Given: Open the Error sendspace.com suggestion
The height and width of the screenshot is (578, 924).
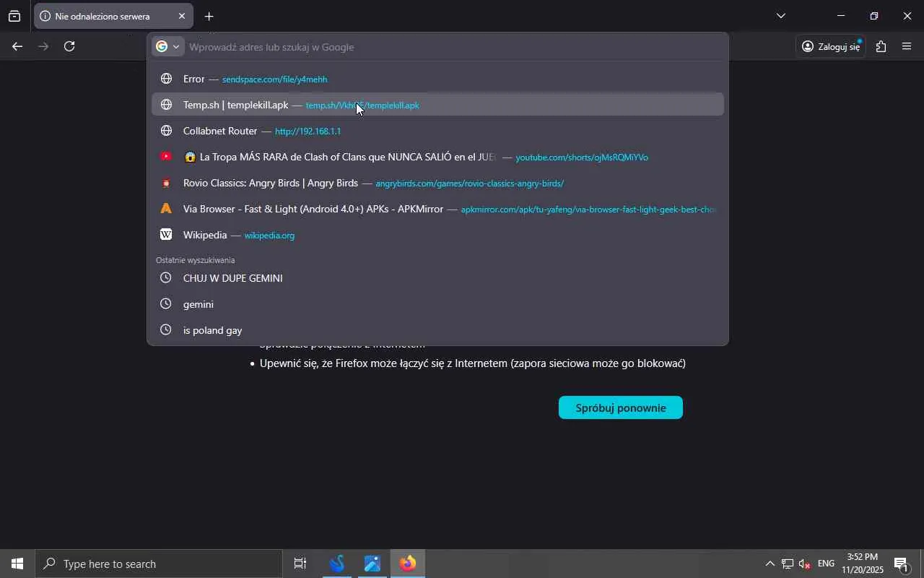Looking at the screenshot, I should coord(437,79).
